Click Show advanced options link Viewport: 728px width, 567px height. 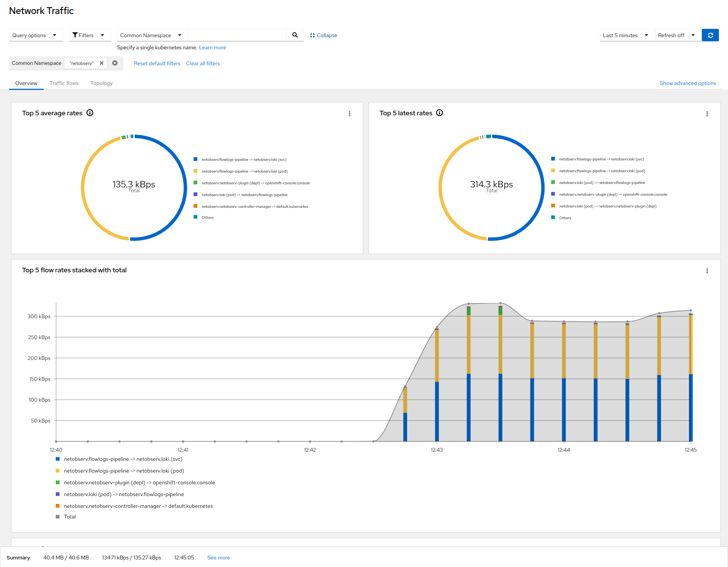(x=687, y=83)
